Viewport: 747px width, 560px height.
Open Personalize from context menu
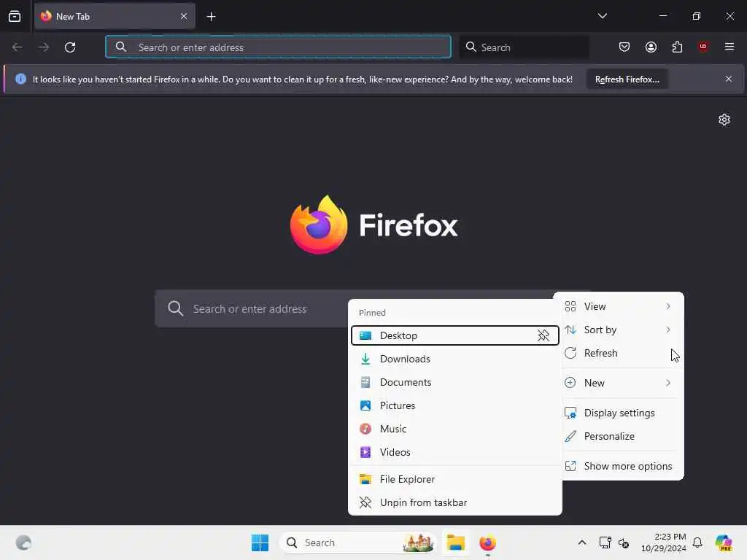click(620, 436)
